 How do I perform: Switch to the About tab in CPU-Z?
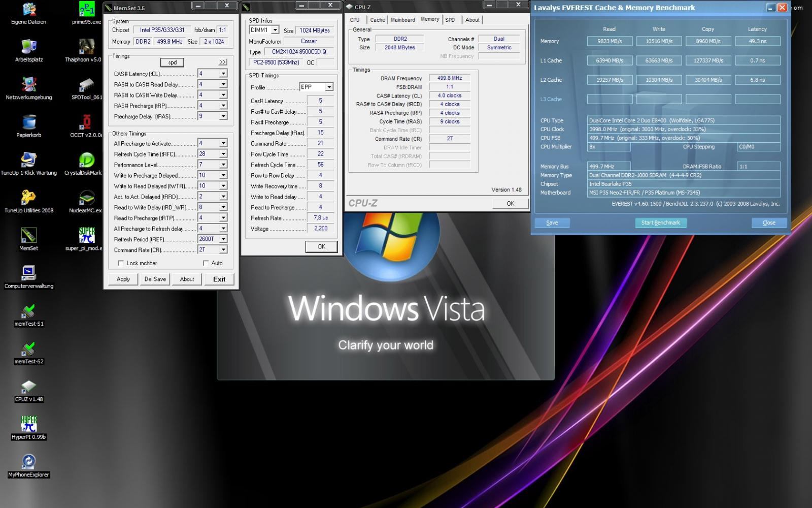point(472,20)
